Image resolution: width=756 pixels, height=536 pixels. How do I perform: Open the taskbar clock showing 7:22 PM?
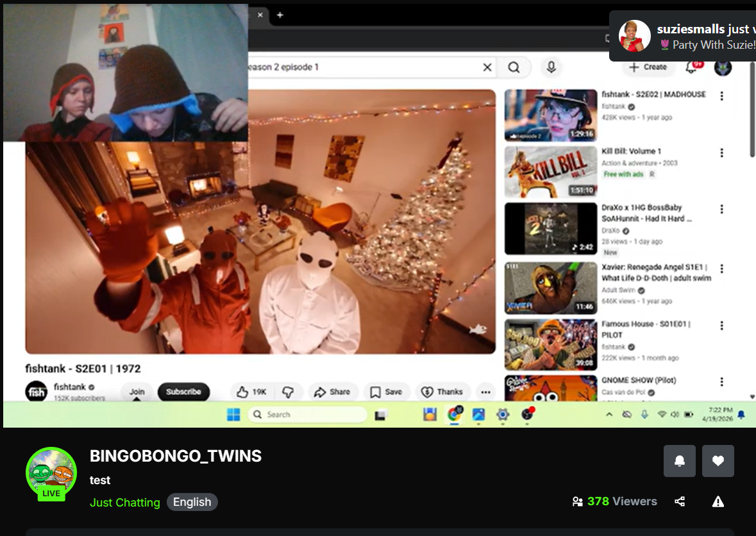click(x=718, y=415)
